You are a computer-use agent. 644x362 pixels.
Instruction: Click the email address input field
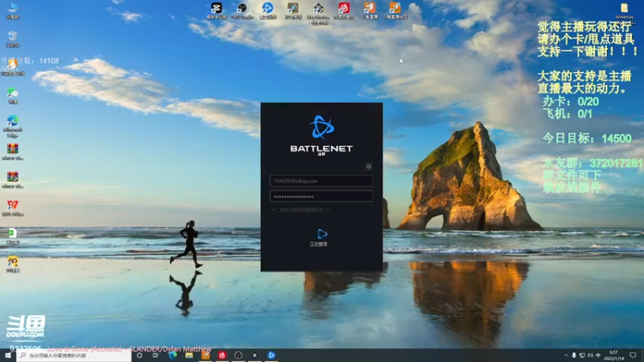(321, 181)
